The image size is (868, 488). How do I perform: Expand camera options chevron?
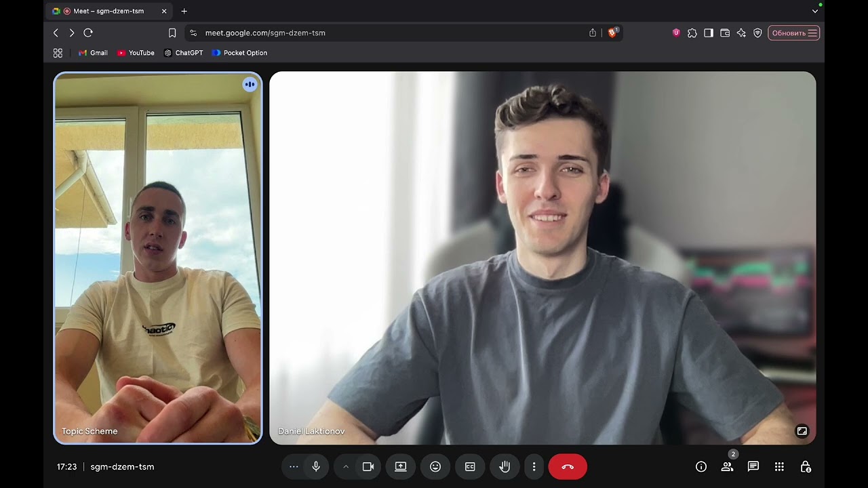point(346,466)
